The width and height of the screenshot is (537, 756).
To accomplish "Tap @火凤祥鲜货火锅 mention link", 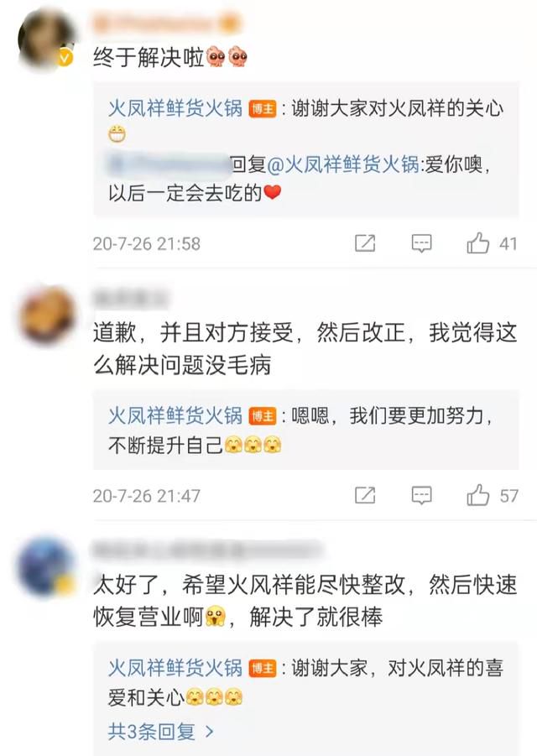I will (x=342, y=165).
